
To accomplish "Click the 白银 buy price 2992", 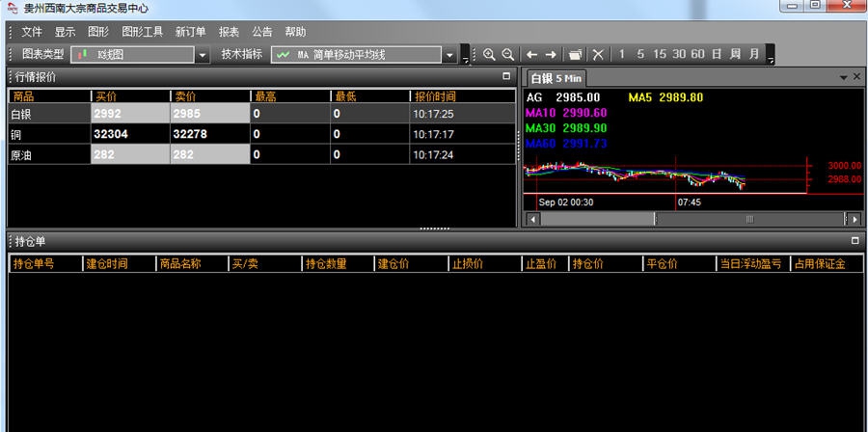I will click(x=128, y=114).
